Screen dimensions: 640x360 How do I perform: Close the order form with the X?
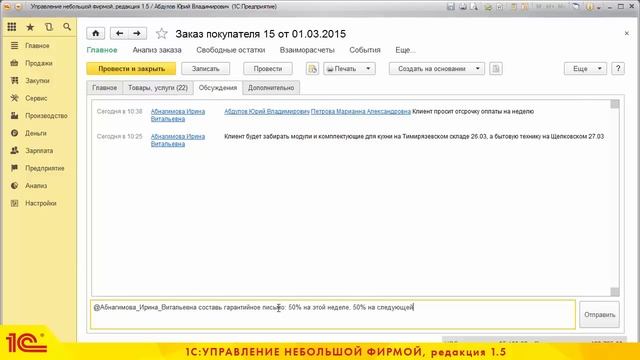[x=627, y=33]
